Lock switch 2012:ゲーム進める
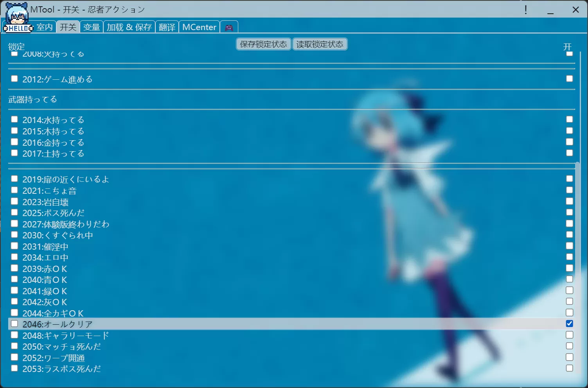 (14, 79)
